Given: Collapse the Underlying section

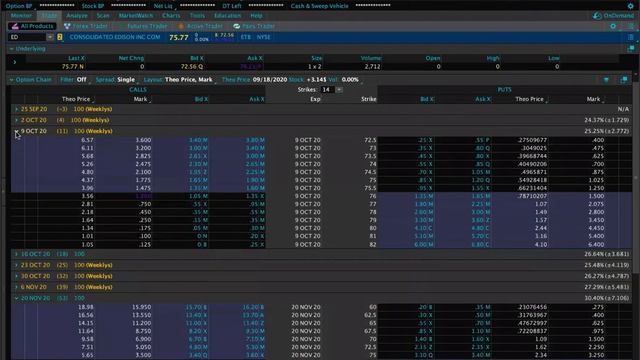Looking at the screenshot, I should pyautogui.click(x=11, y=49).
